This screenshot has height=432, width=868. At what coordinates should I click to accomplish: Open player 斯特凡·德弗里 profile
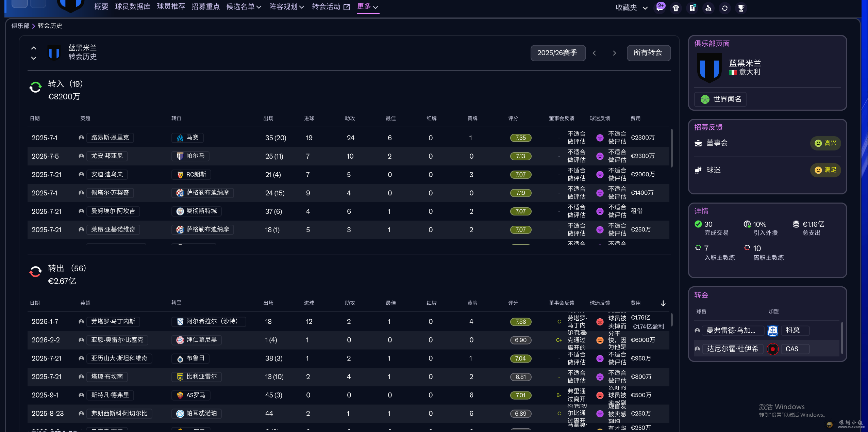pos(110,395)
